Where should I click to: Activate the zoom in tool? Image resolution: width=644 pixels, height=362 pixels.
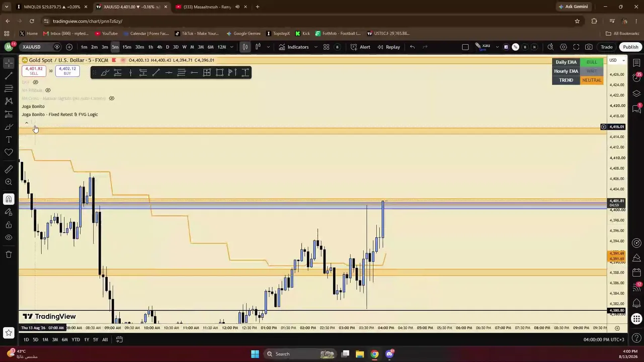pos(9,182)
